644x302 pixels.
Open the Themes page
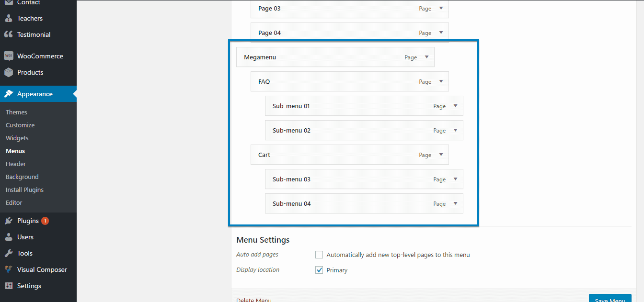[x=16, y=112]
